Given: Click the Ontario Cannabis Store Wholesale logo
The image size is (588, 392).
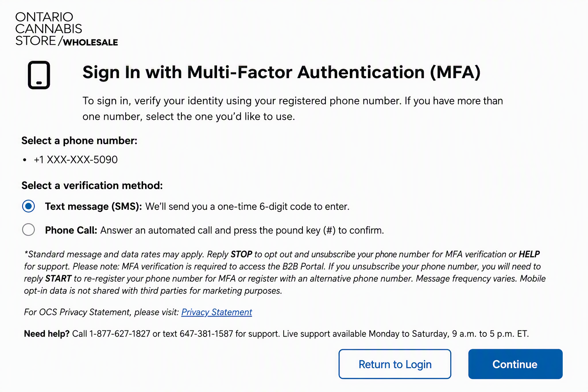Looking at the screenshot, I should [x=67, y=29].
